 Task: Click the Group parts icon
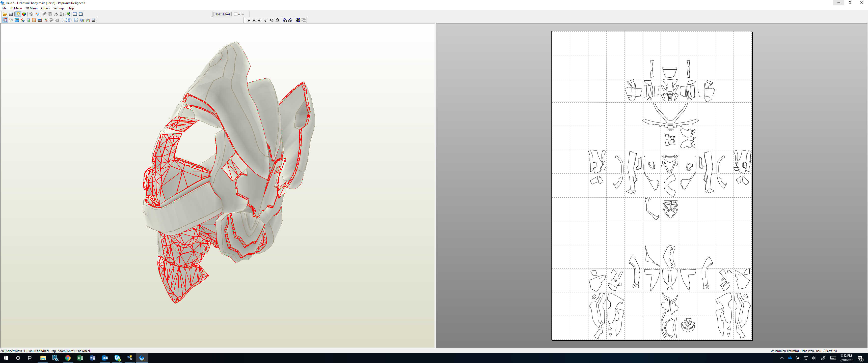tap(298, 20)
